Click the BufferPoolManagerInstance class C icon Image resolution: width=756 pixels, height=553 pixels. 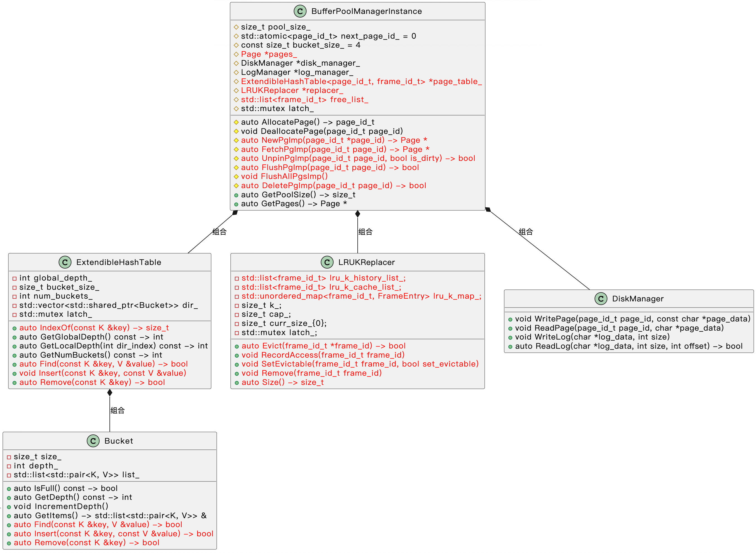300,11
